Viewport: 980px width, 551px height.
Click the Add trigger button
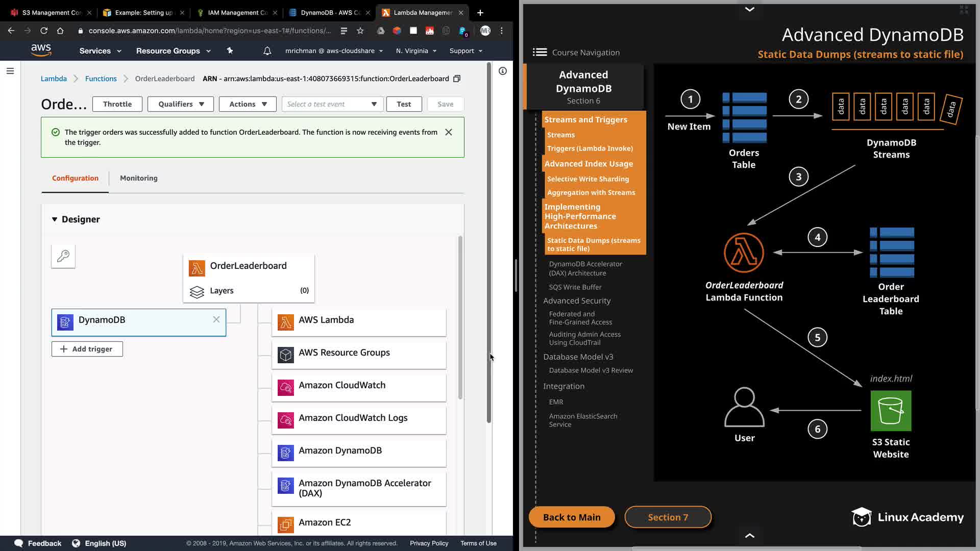coord(87,349)
